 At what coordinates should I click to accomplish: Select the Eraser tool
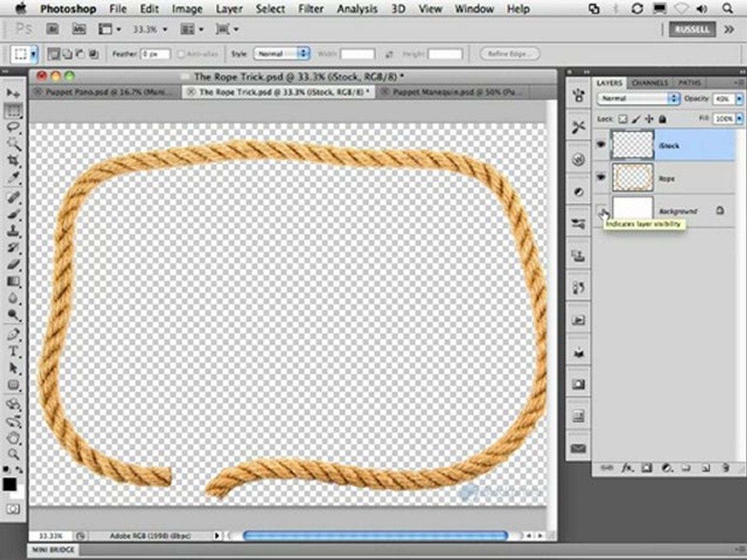tap(13, 265)
